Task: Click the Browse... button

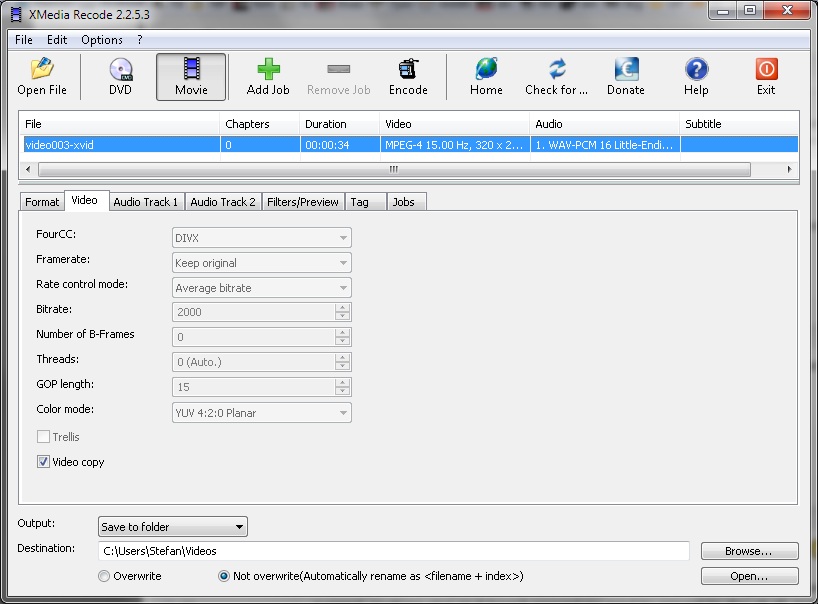Action: coord(750,551)
